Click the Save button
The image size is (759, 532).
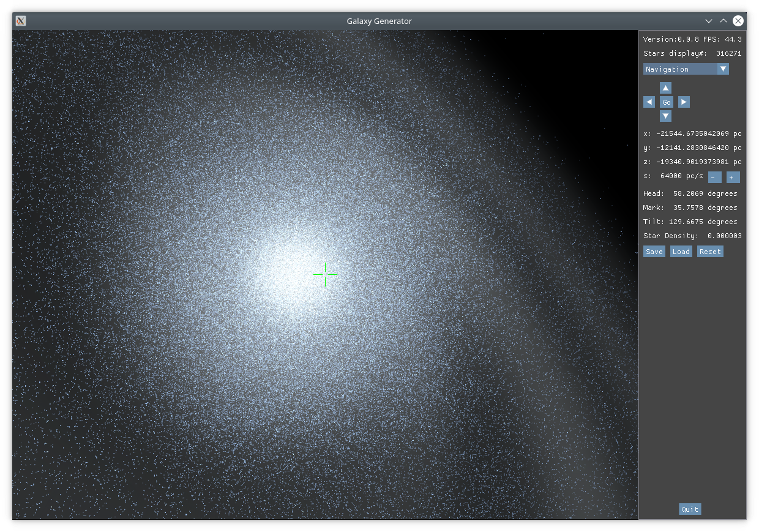[654, 252]
